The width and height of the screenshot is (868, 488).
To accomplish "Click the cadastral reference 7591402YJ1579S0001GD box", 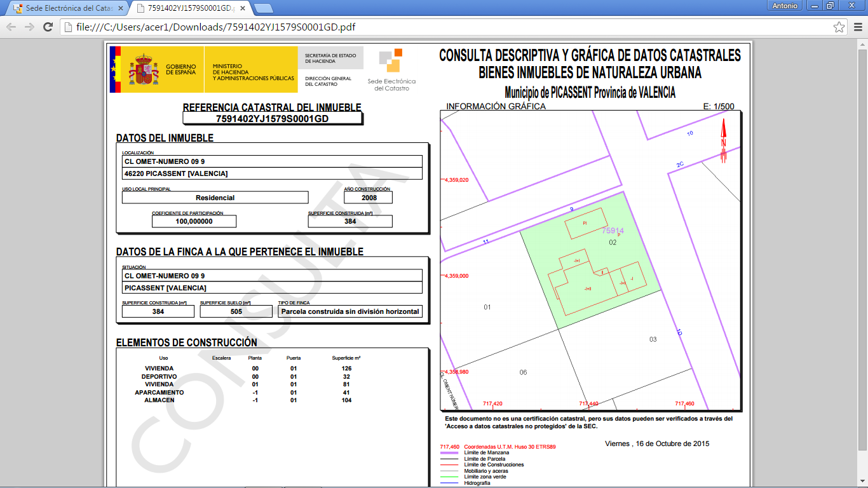I will point(272,118).
